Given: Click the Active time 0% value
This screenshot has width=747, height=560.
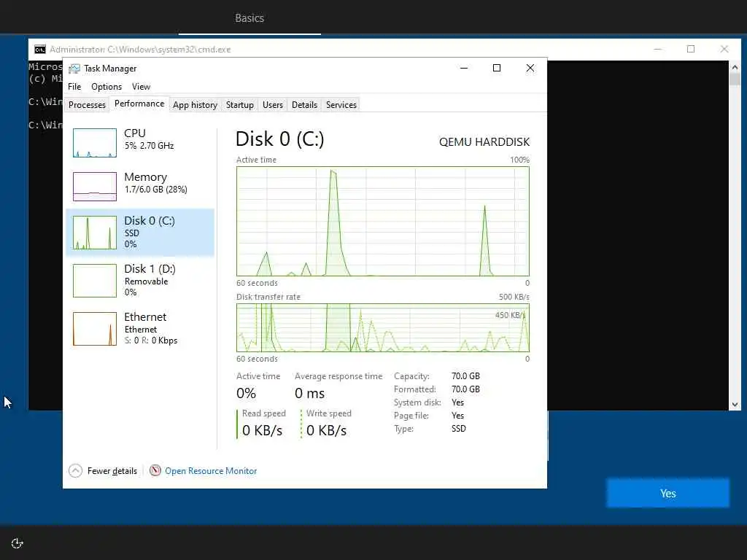Looking at the screenshot, I should [247, 393].
